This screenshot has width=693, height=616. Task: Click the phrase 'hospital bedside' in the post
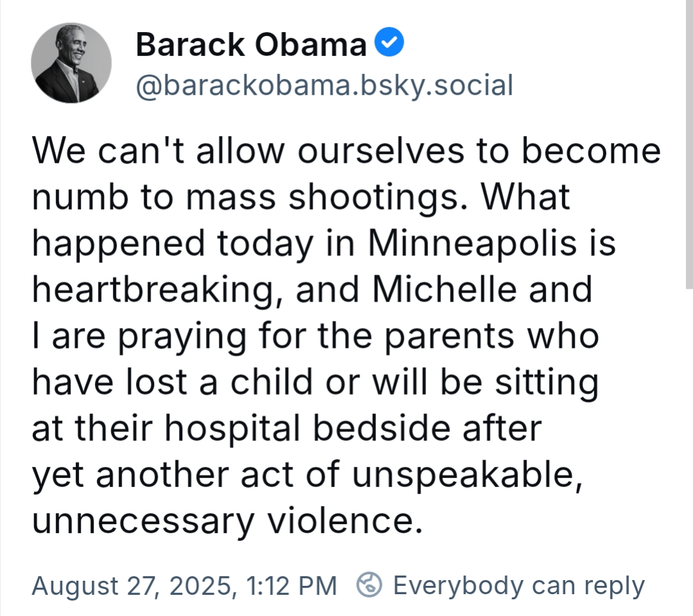pyautogui.click(x=307, y=429)
